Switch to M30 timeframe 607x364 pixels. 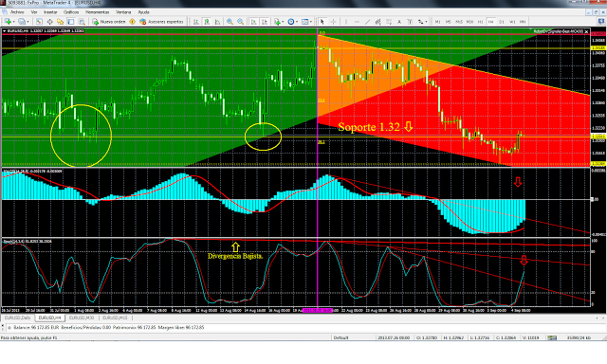point(470,22)
